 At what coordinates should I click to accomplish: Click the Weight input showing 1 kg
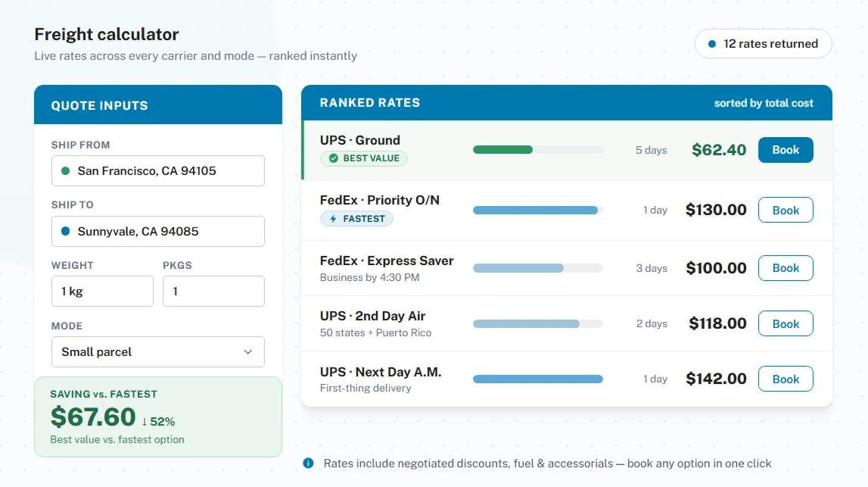tap(102, 292)
